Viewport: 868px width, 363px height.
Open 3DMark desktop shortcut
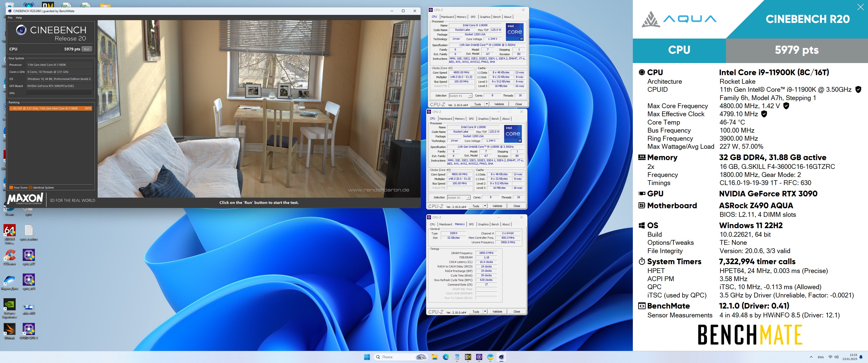[9, 331]
